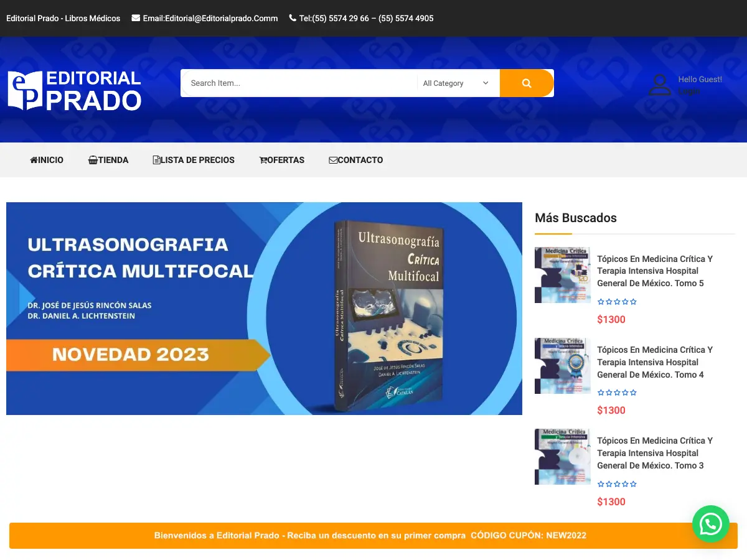Click the Login link under Hello Guest
The image size is (747, 560).
[689, 91]
